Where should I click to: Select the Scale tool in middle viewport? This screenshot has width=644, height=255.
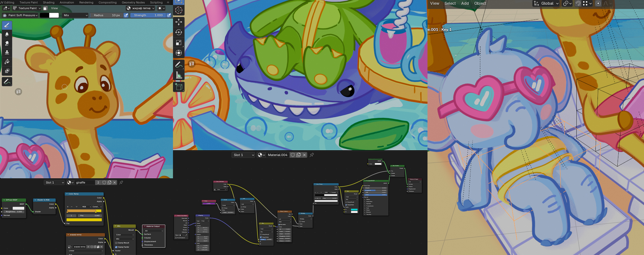pyautogui.click(x=179, y=43)
